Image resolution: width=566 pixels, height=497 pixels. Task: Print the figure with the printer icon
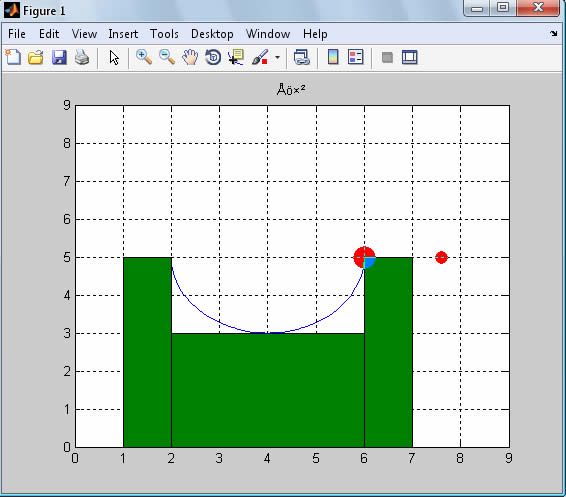[82, 57]
